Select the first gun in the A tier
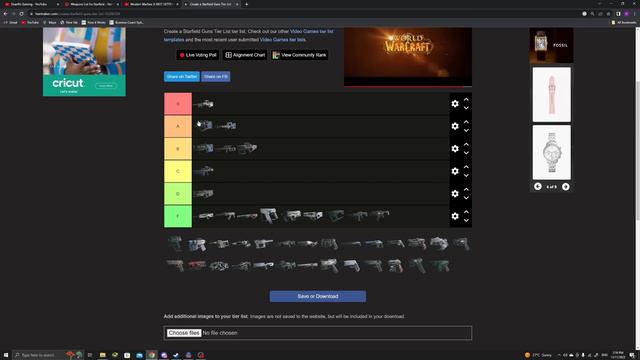The width and height of the screenshot is (640, 360). (x=204, y=126)
